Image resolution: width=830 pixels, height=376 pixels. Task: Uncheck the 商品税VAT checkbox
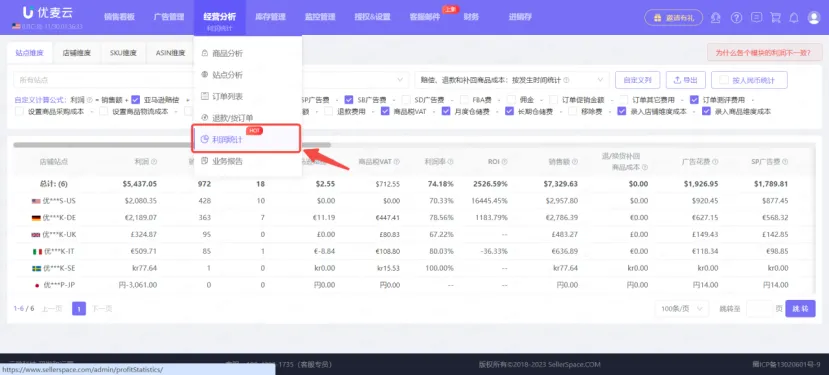(x=385, y=112)
